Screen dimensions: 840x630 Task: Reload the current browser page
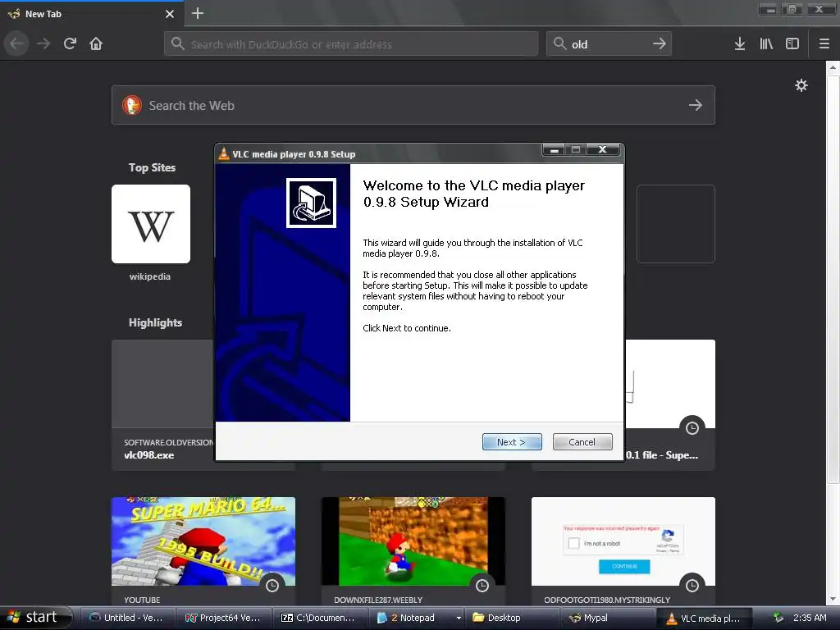[70, 43]
